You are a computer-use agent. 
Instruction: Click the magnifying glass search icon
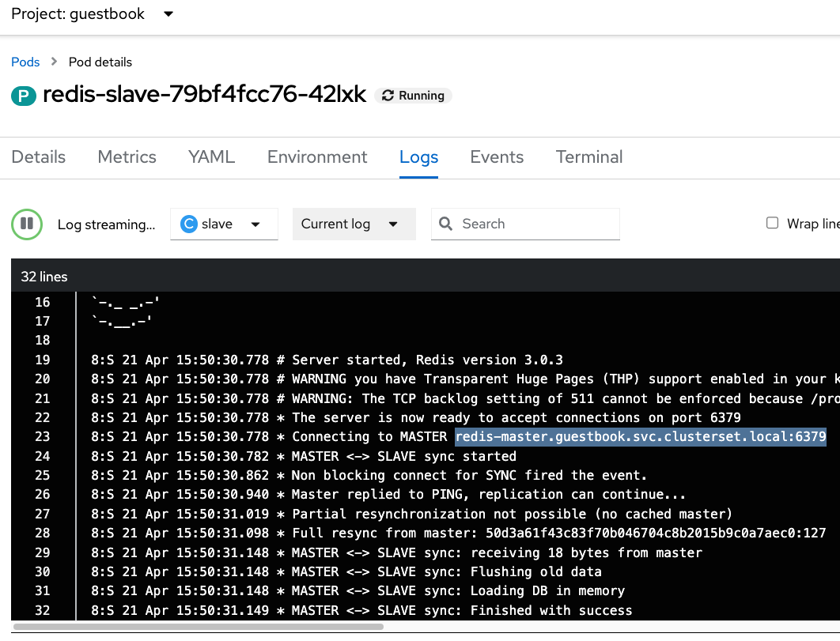tap(446, 224)
